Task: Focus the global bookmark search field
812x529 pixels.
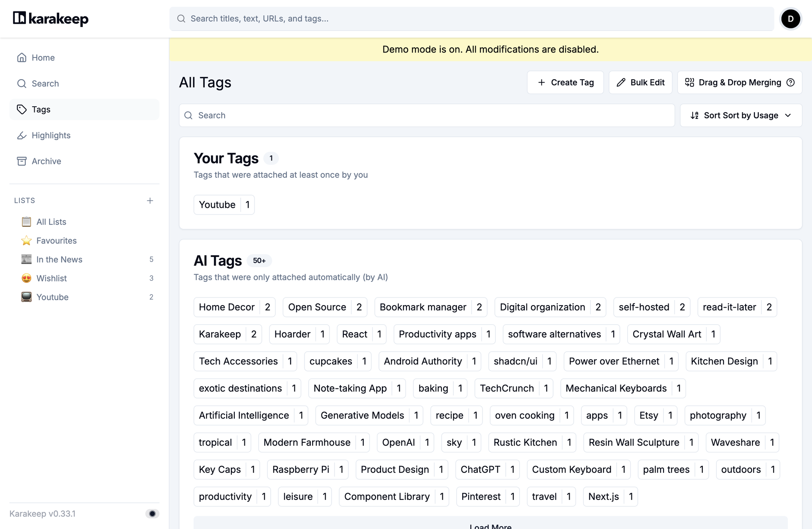Action: (472, 19)
